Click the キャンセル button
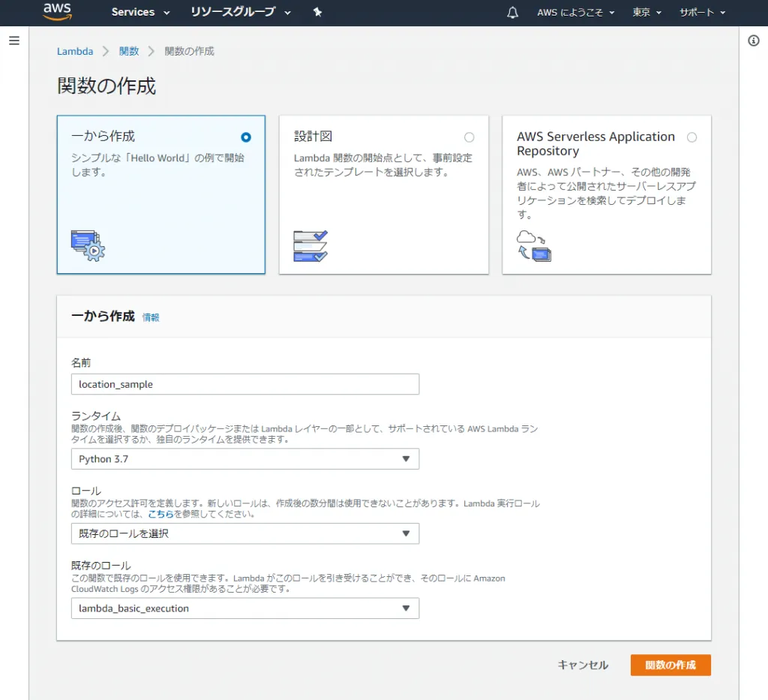This screenshot has height=700, width=768. [583, 665]
